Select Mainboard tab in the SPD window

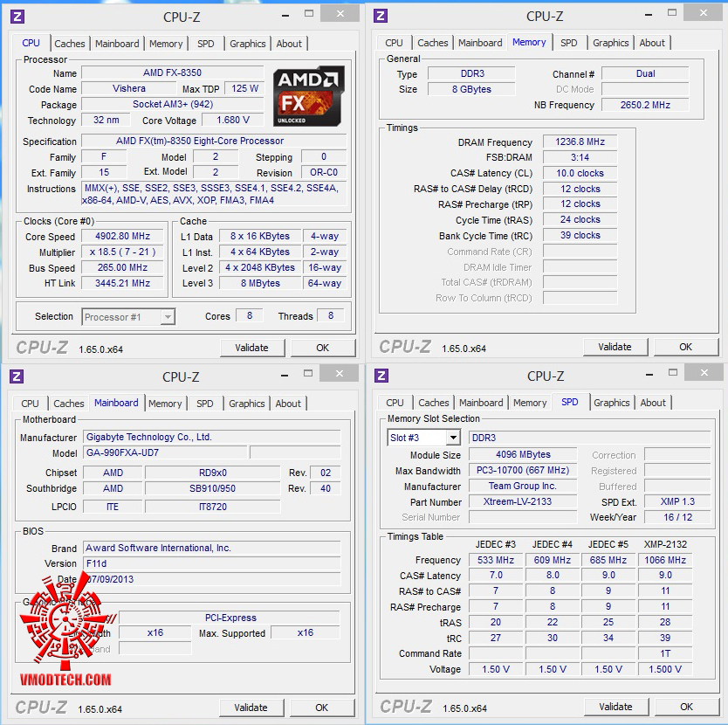tap(481, 403)
